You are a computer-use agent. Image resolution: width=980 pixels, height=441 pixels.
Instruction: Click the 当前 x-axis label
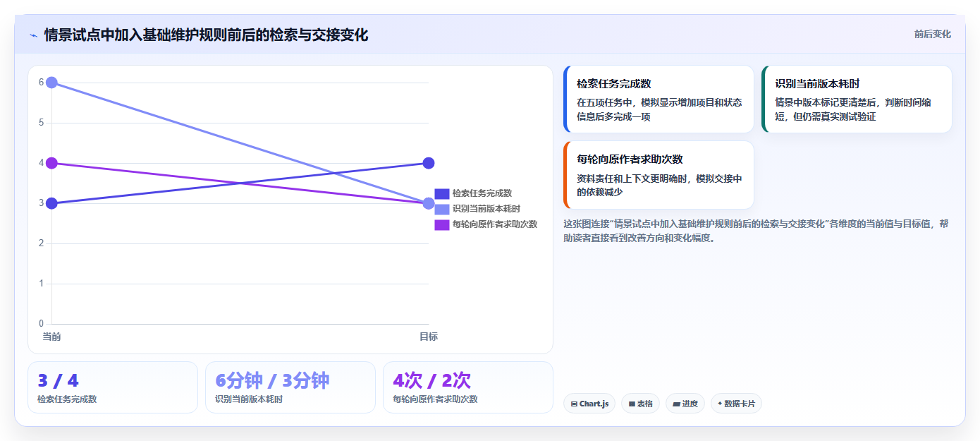tap(51, 337)
